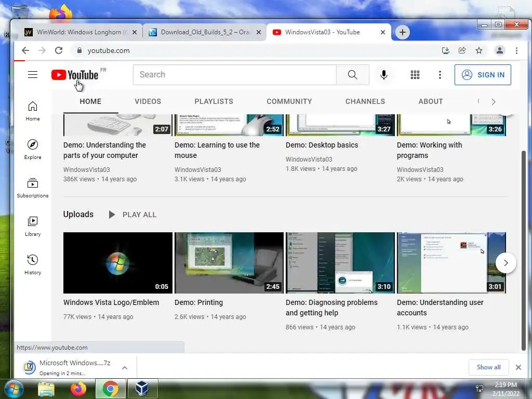The image size is (532, 399).
Task: Select the PLAYLISTS channel tab
Action: (214, 101)
